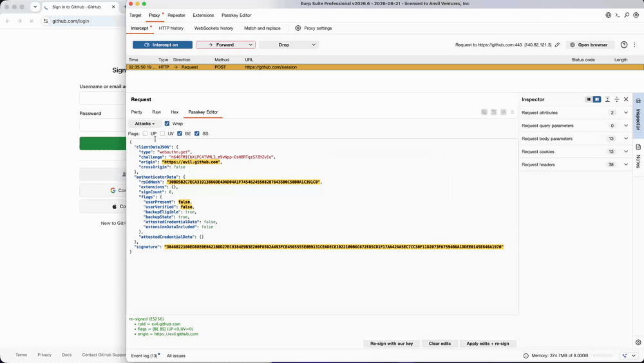This screenshot has height=363, width=644.
Task: Switch to HTTP history sub-tab
Action: pyautogui.click(x=171, y=28)
